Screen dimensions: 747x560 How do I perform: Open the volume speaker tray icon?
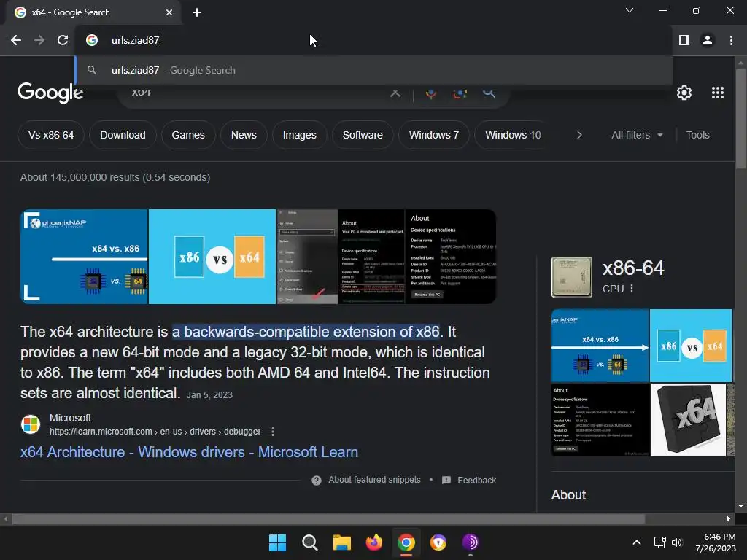click(677, 542)
